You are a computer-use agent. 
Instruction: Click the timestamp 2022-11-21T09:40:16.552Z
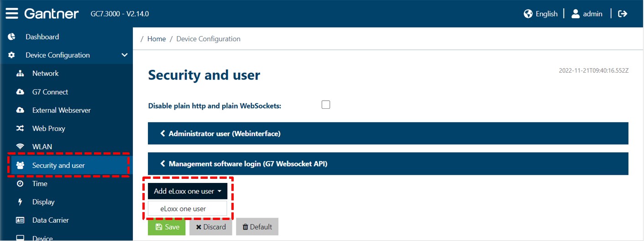[594, 71]
